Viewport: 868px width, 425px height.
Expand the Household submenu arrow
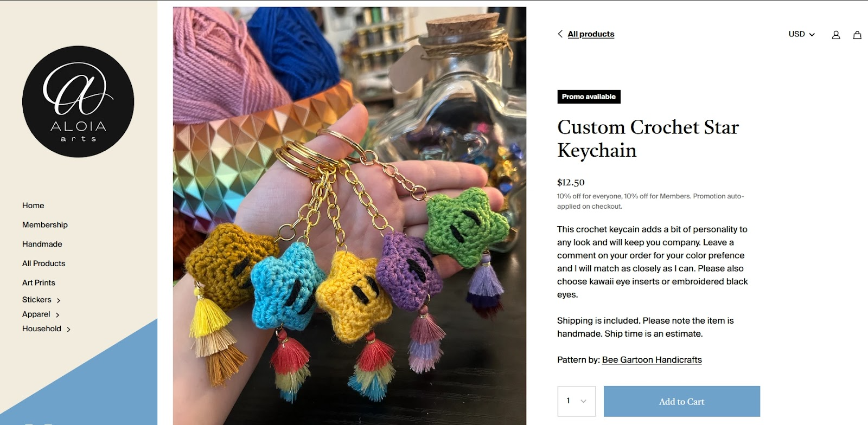[x=68, y=330]
